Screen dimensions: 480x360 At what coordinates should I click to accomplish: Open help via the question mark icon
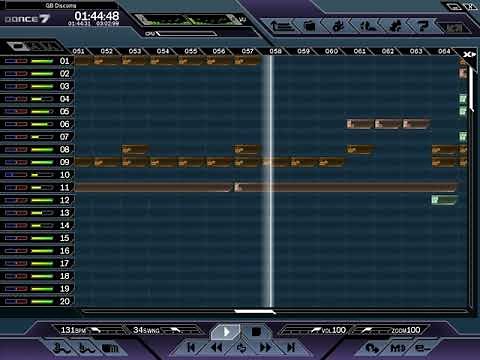pos(423,26)
